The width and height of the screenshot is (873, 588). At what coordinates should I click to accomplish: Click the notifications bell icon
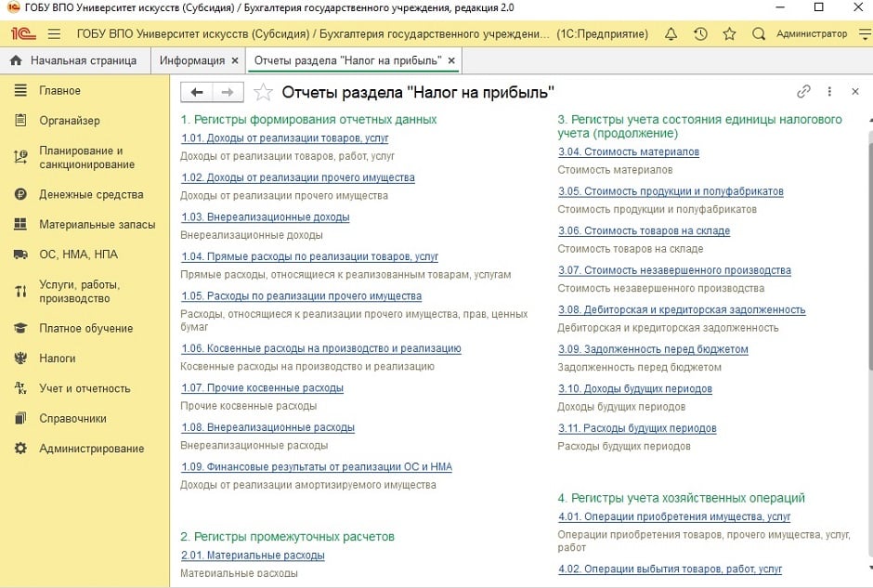pyautogui.click(x=671, y=34)
